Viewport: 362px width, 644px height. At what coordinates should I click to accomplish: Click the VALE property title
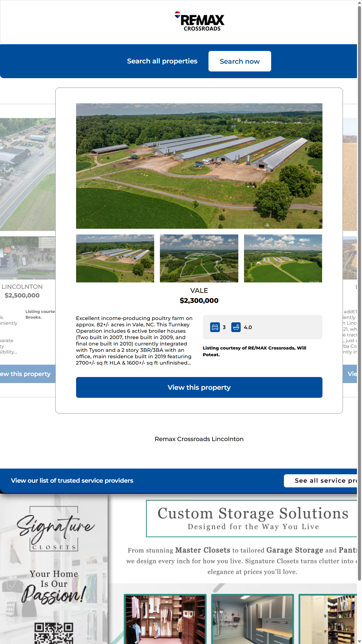pyautogui.click(x=199, y=290)
